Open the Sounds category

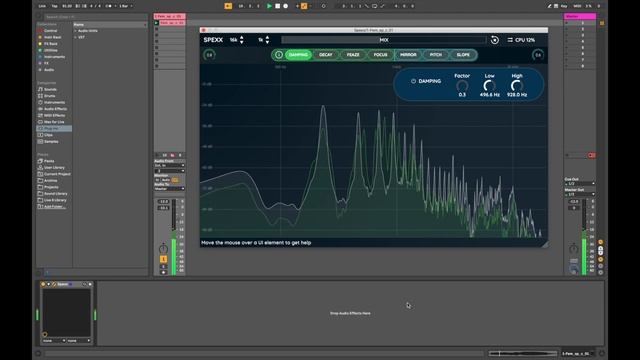coord(50,89)
